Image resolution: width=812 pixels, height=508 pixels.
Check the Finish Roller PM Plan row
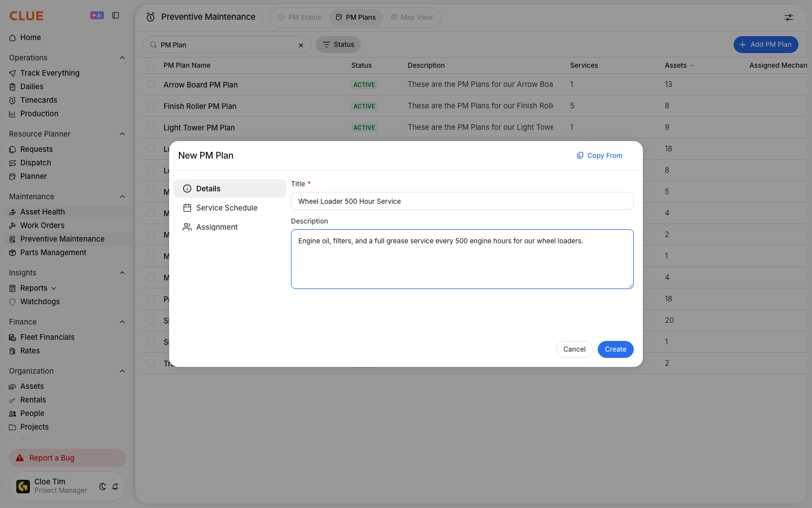coord(151,106)
